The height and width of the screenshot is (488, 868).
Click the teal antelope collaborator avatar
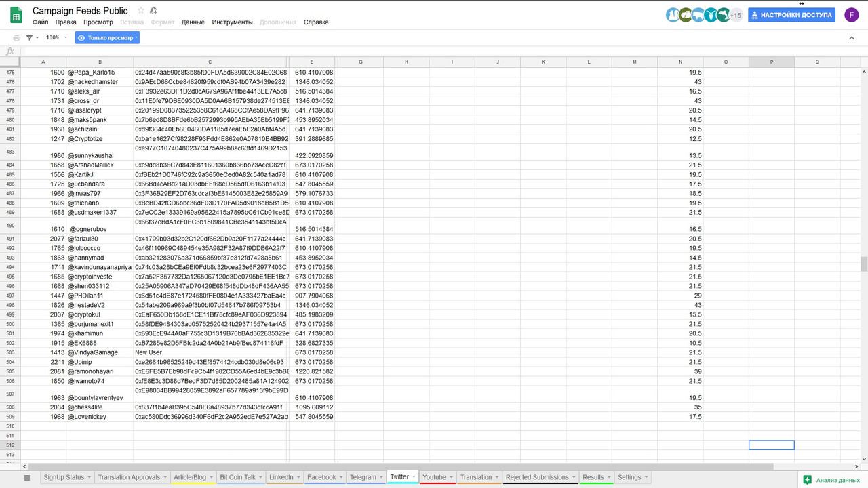pyautogui.click(x=711, y=15)
